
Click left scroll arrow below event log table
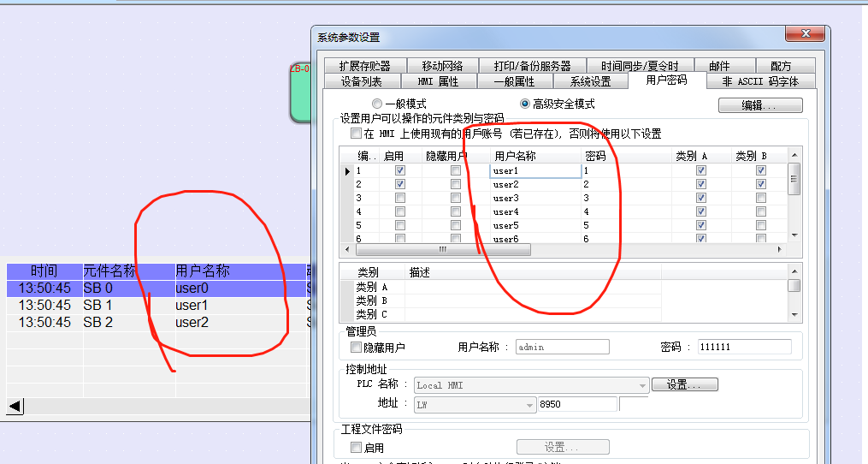tap(15, 405)
